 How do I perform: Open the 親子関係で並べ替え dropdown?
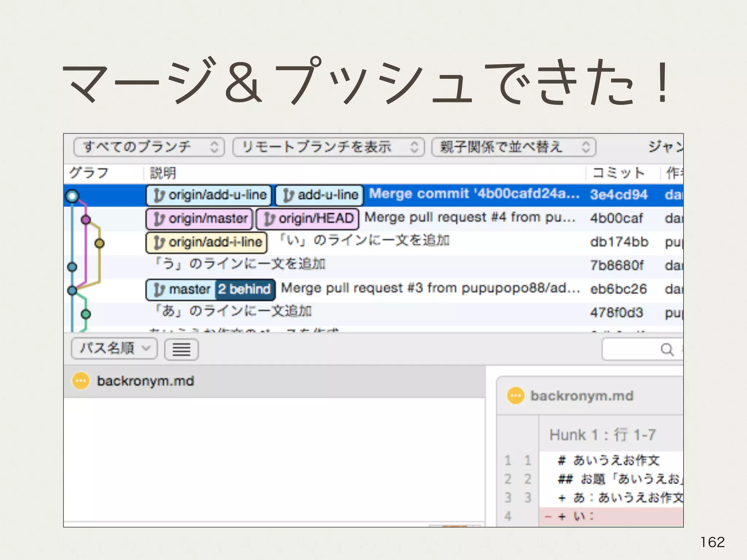click(x=513, y=147)
